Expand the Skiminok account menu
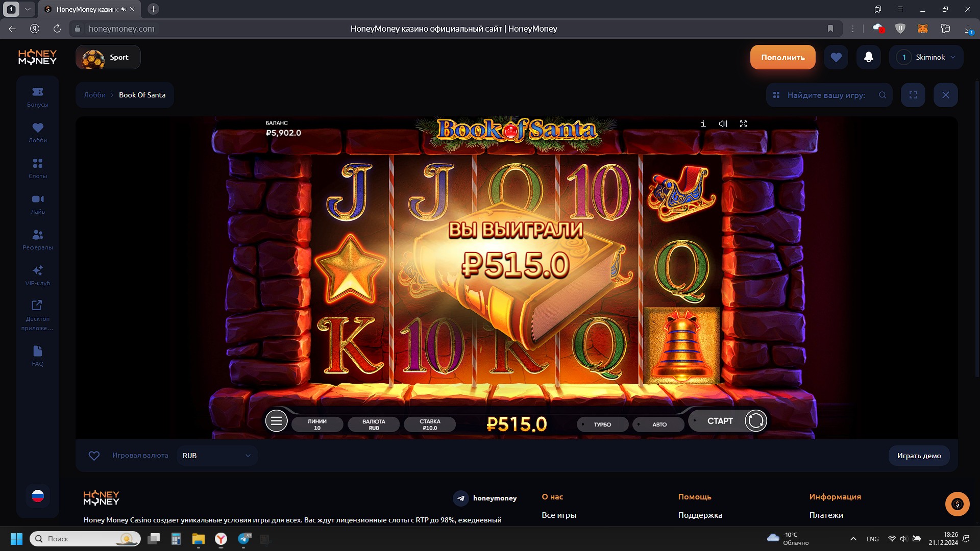Image resolution: width=980 pixels, height=551 pixels. pyautogui.click(x=926, y=57)
